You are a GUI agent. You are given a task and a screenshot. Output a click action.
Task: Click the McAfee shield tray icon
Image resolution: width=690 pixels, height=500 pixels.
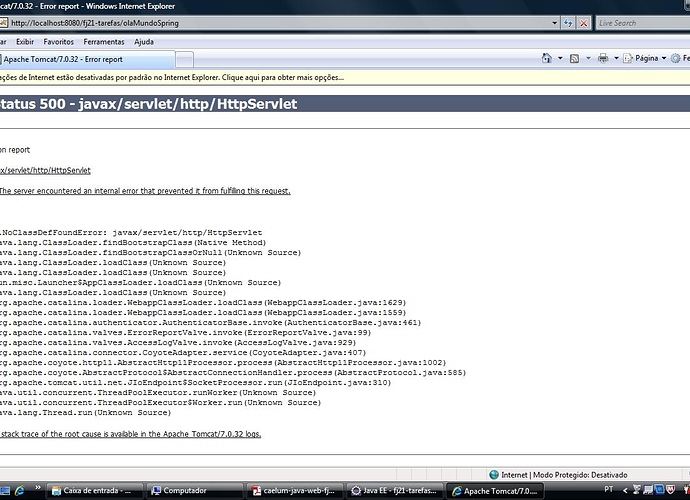(x=670, y=489)
